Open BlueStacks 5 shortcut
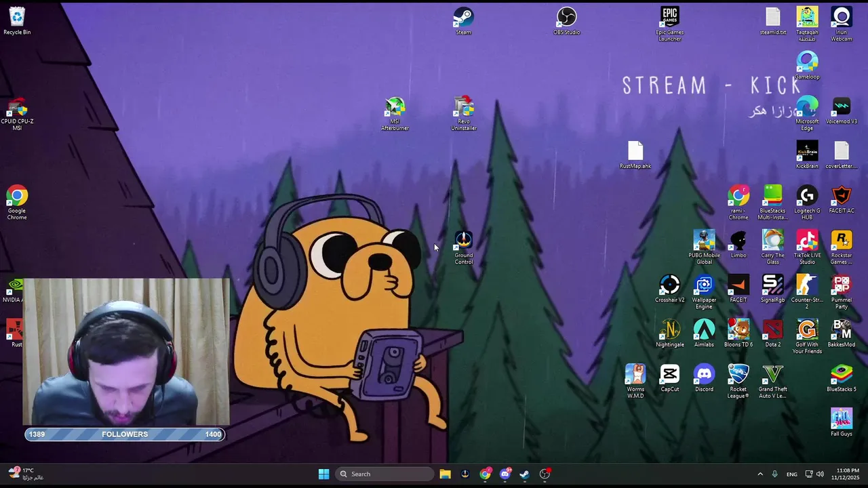The image size is (868, 488). pos(842,378)
